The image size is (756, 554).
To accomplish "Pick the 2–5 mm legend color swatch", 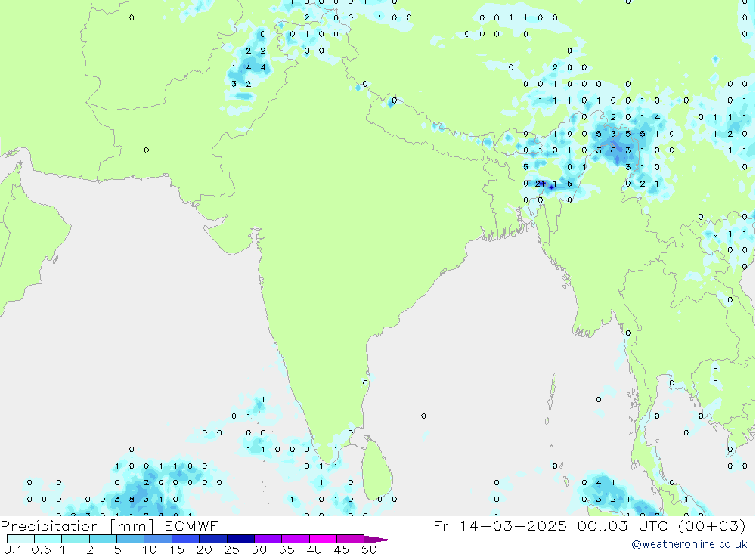I will 103,539.
